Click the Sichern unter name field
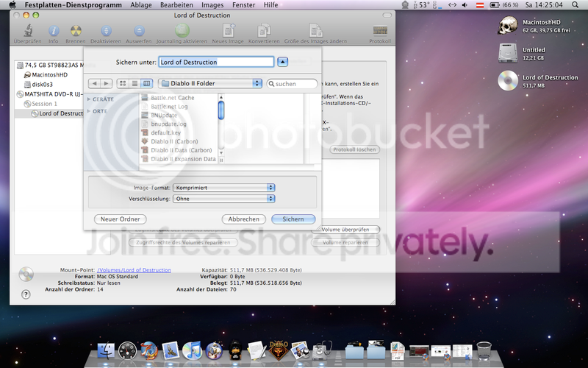This screenshot has width=588, height=368. tap(216, 62)
